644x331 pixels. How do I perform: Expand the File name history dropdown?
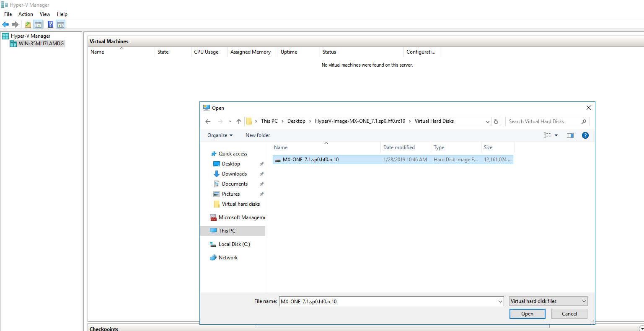pyautogui.click(x=500, y=301)
